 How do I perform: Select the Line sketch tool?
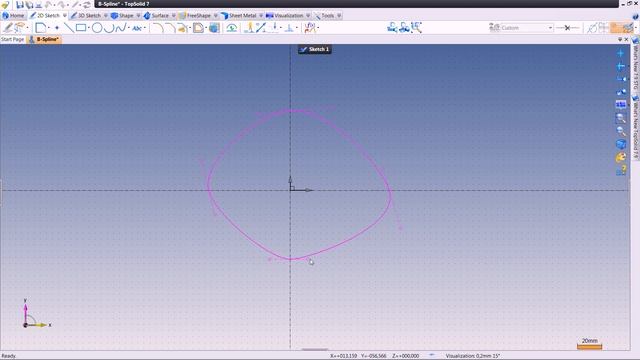pos(69,28)
